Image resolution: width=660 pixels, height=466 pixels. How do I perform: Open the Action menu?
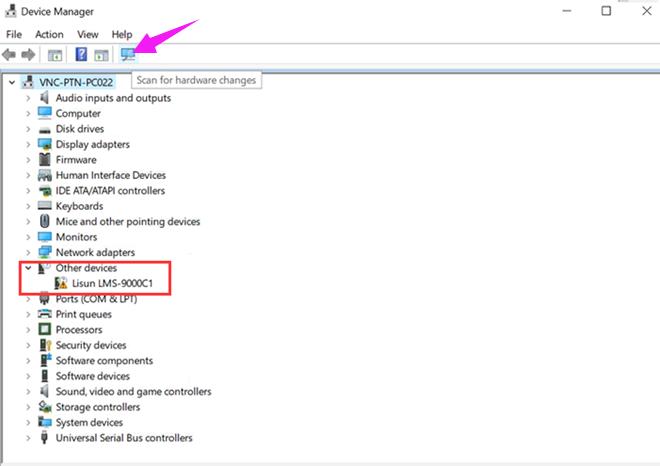click(49, 34)
